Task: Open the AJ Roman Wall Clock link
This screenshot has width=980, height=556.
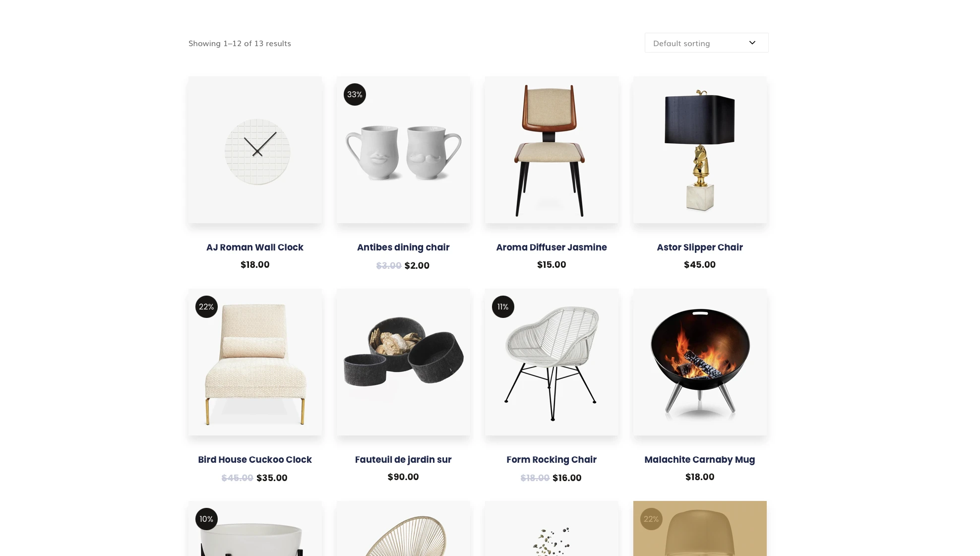Action: [x=255, y=247]
